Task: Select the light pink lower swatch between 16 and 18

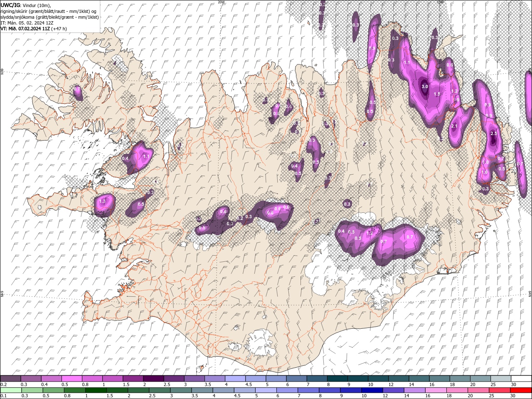Action: click(x=436, y=390)
